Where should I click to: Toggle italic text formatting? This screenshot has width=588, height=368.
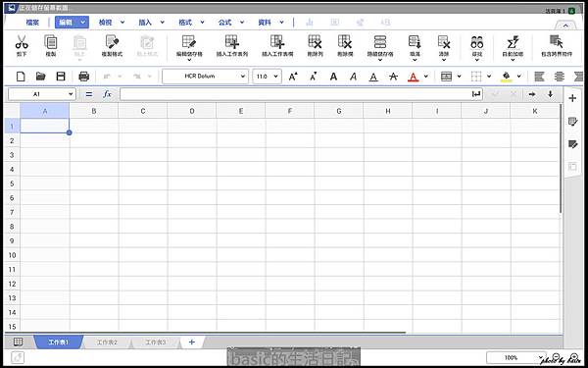point(353,77)
